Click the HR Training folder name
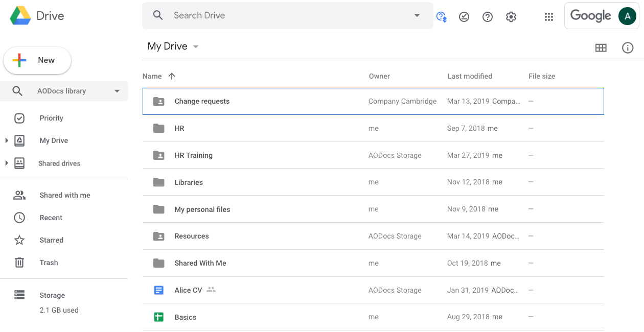 coord(193,155)
